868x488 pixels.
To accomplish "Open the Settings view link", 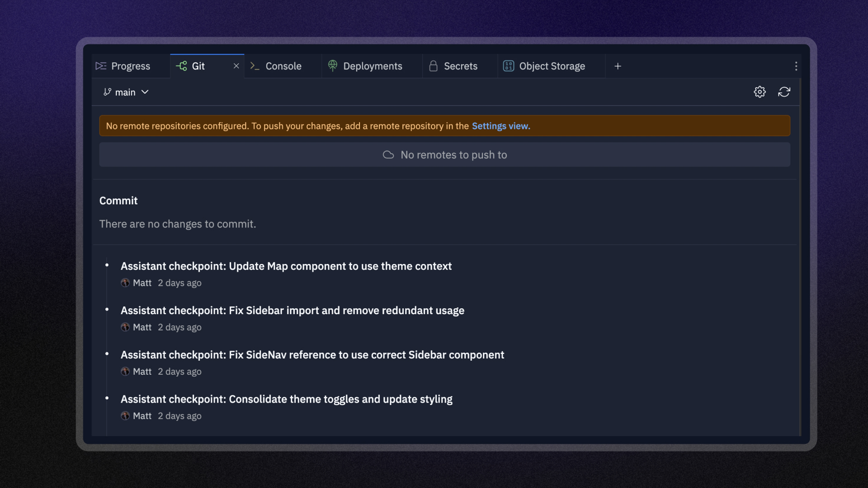I will coord(501,126).
